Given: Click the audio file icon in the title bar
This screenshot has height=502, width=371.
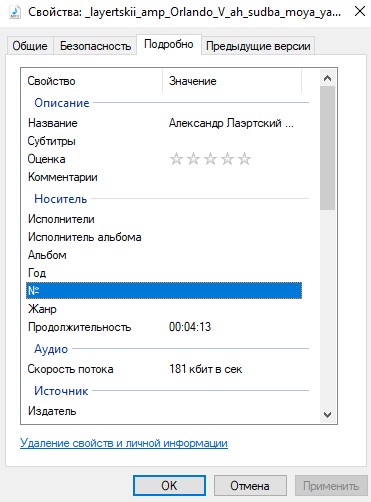Looking at the screenshot, I should click(14, 12).
